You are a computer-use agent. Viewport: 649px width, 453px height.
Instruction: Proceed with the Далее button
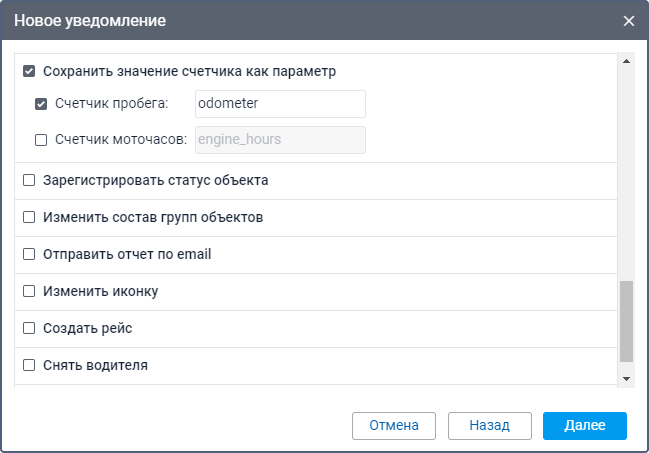[x=584, y=425]
